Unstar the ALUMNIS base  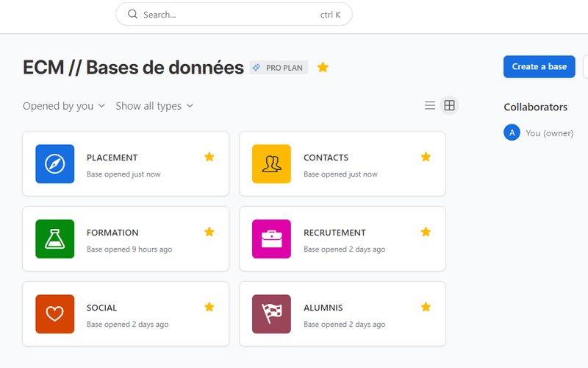[426, 307]
